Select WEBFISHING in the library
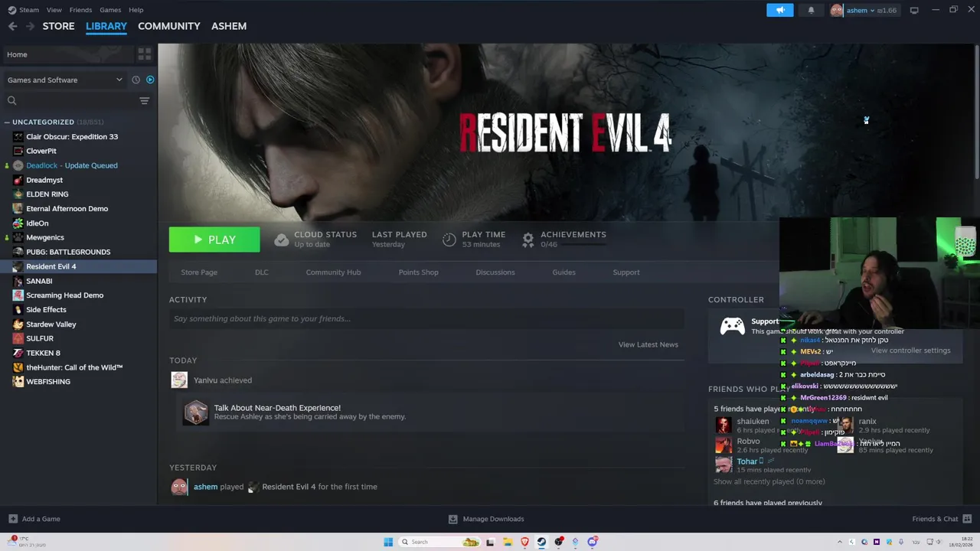The height and width of the screenshot is (551, 980). coord(48,381)
